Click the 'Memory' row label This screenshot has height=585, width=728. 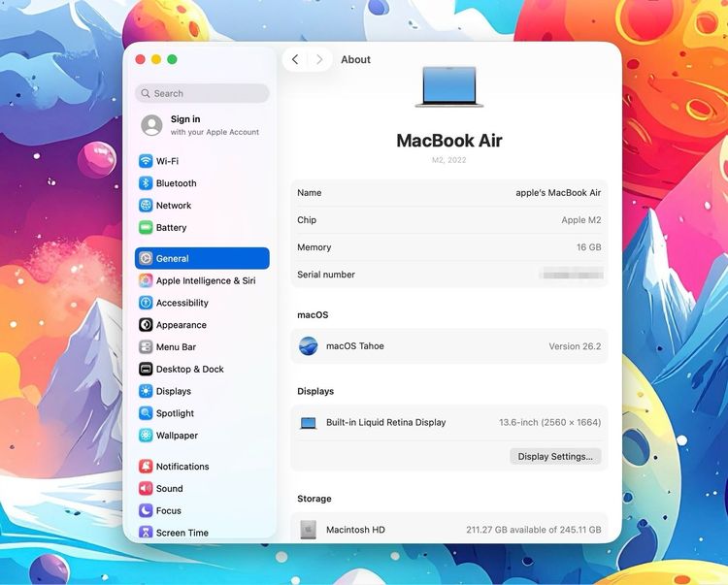coord(314,247)
